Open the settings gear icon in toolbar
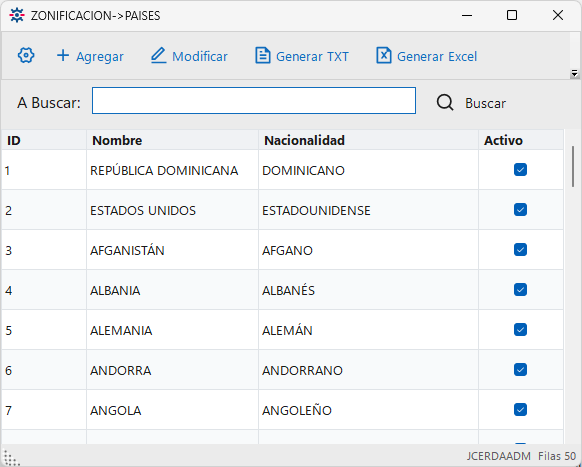 coord(26,56)
